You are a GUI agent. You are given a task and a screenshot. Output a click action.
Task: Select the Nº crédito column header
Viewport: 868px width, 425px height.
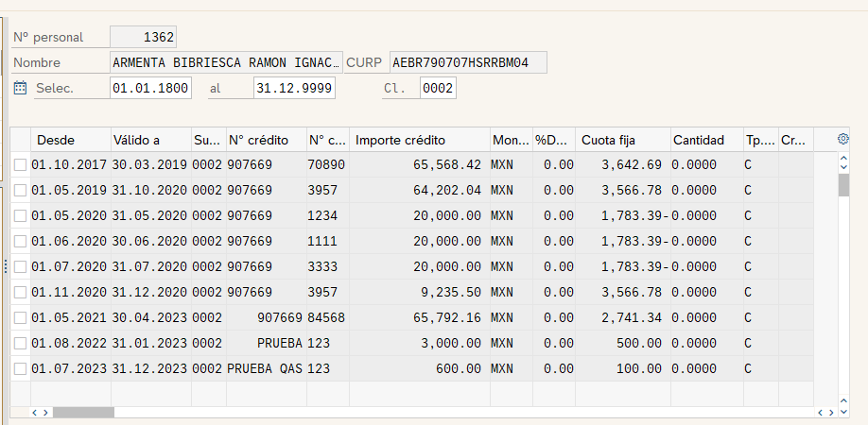pyautogui.click(x=265, y=140)
